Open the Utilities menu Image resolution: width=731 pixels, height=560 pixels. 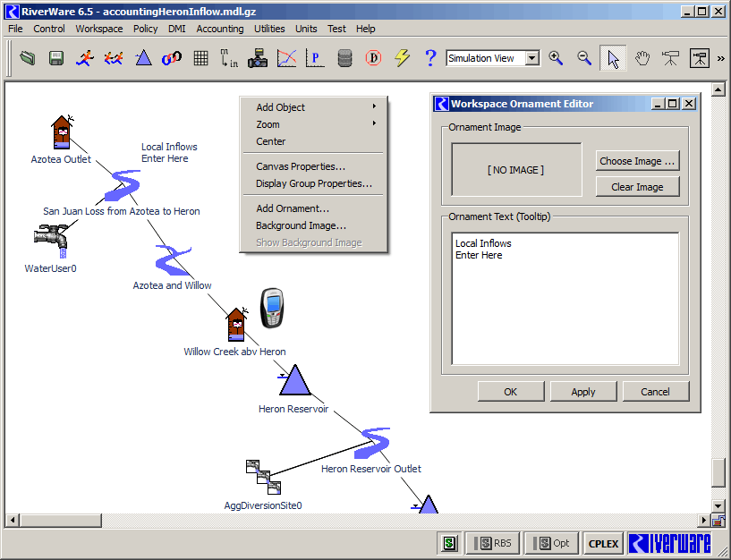click(x=269, y=29)
